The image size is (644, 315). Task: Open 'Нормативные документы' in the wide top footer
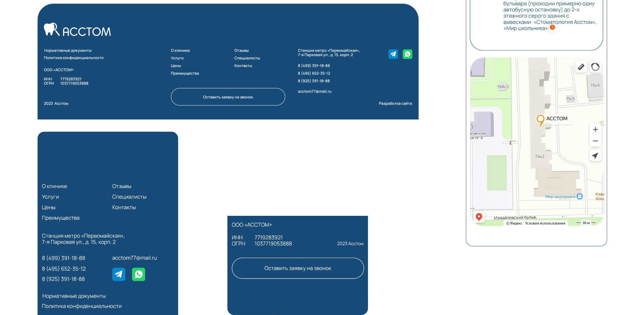(x=68, y=51)
